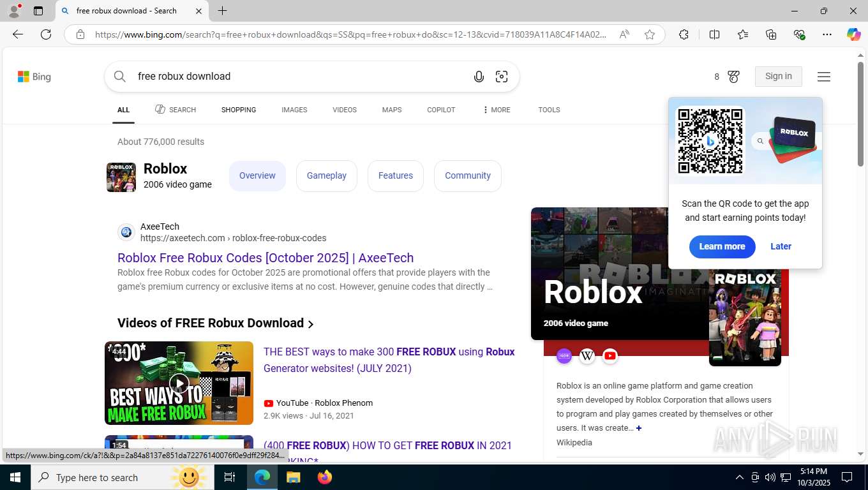The width and height of the screenshot is (868, 490).
Task: Switch to the SEARCH tab
Action: [x=176, y=110]
